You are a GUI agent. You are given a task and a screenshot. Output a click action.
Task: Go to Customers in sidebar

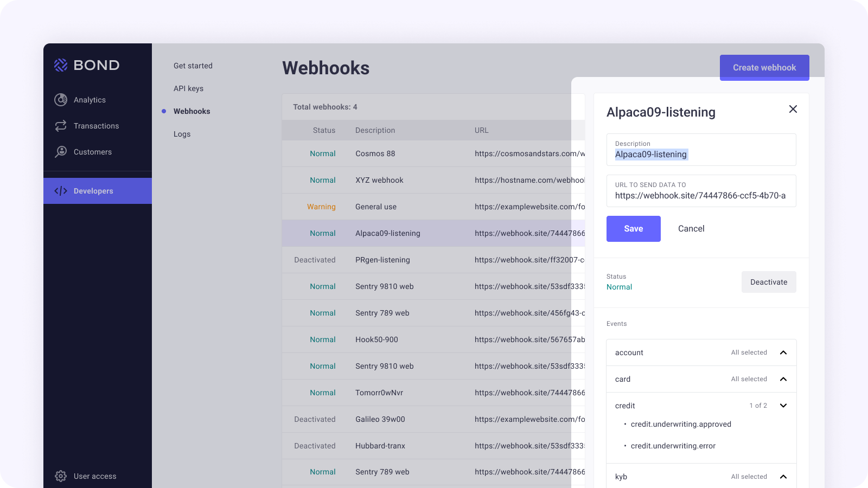[x=93, y=152]
